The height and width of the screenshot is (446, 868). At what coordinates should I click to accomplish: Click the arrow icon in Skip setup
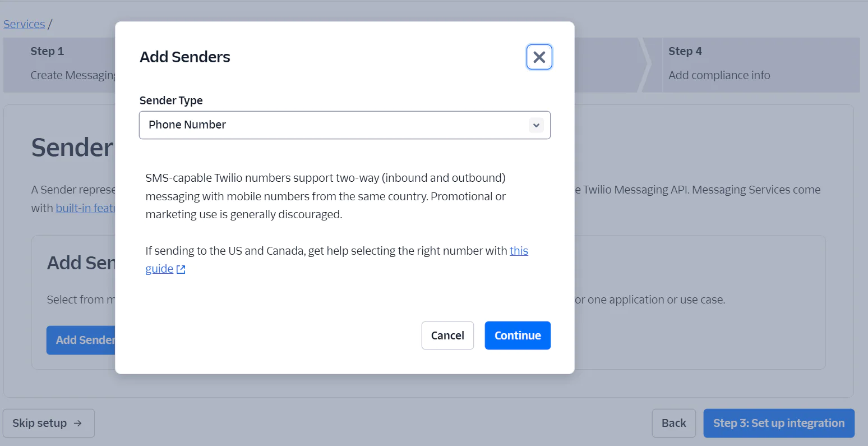78,424
